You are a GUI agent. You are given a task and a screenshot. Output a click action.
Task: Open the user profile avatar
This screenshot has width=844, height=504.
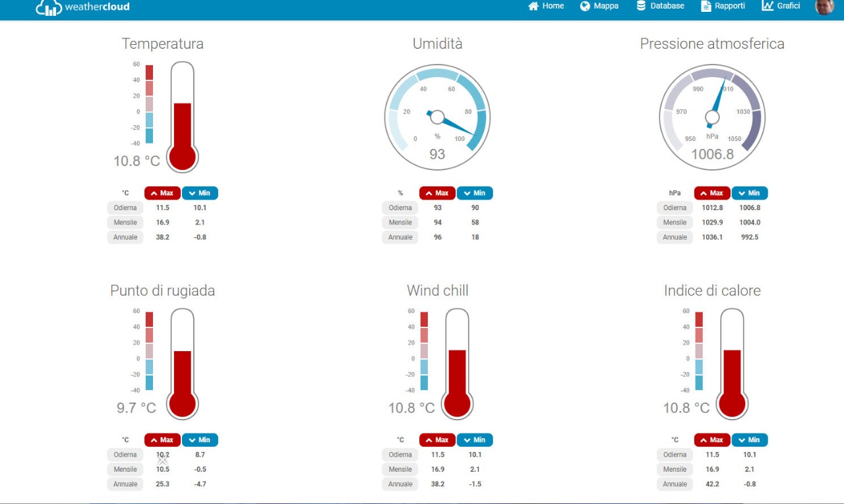point(824,7)
